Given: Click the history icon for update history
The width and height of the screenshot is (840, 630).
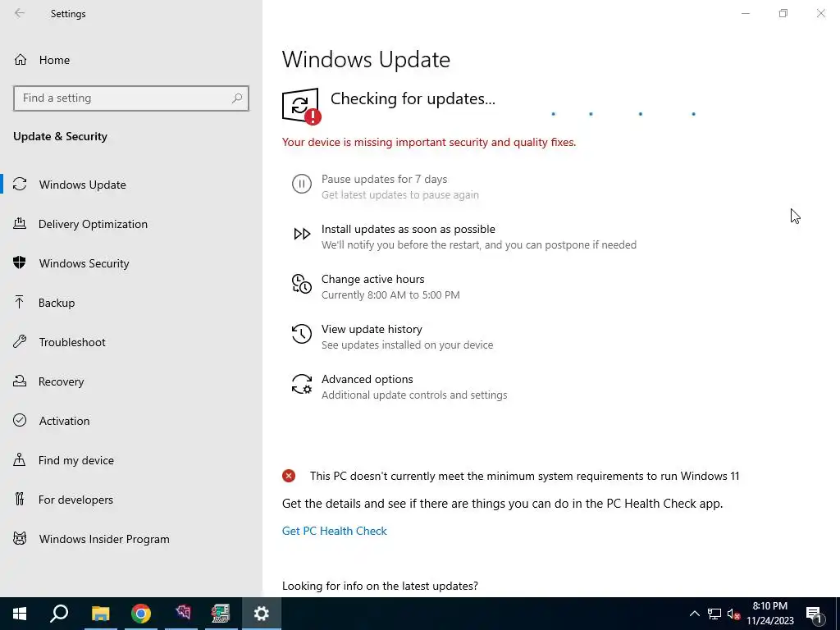Looking at the screenshot, I should [x=302, y=334].
